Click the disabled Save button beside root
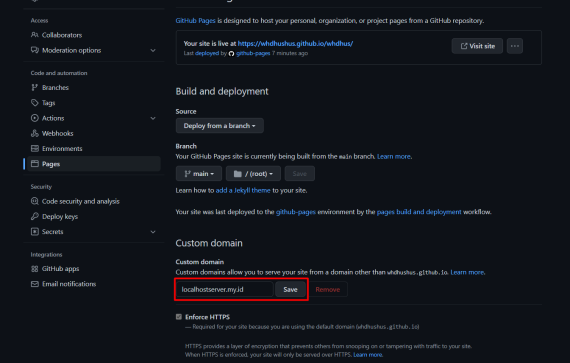Image resolution: width=570 pixels, height=363 pixels. (300, 174)
